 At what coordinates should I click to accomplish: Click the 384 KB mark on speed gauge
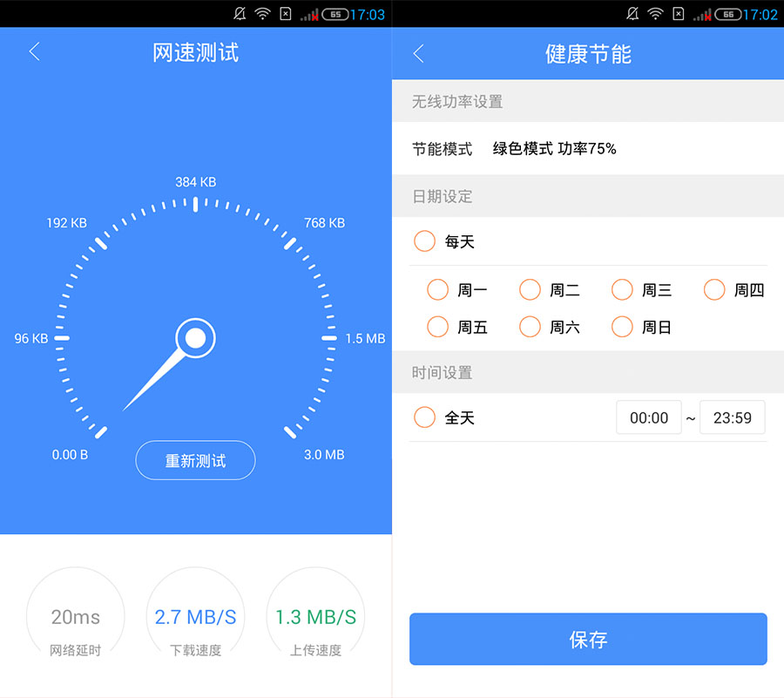coord(196,183)
